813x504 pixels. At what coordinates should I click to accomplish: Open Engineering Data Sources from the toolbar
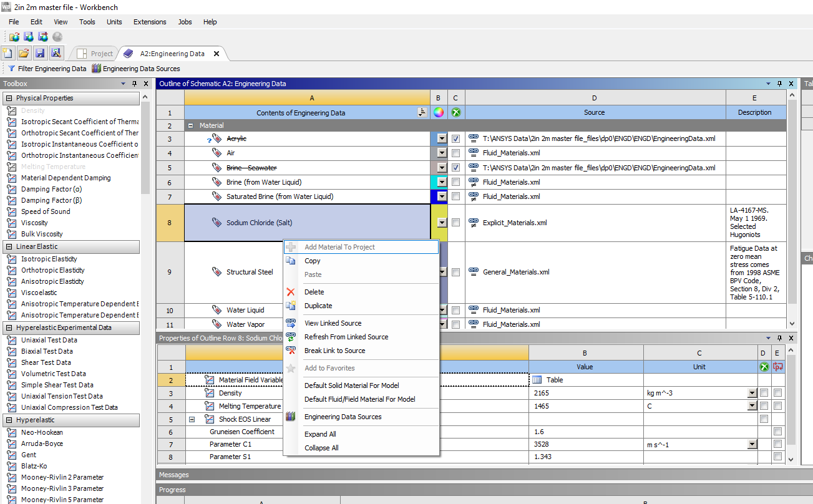pyautogui.click(x=135, y=69)
